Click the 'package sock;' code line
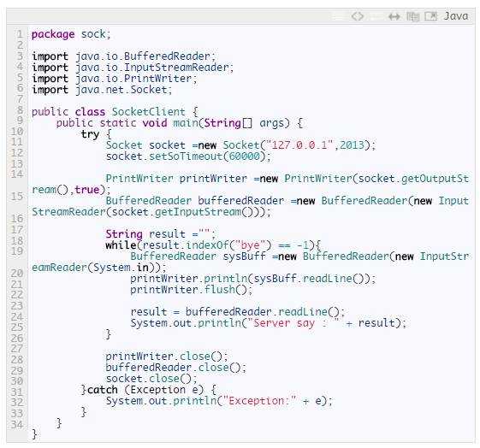Image resolution: width=480 pixels, height=448 pixels. click(x=71, y=34)
